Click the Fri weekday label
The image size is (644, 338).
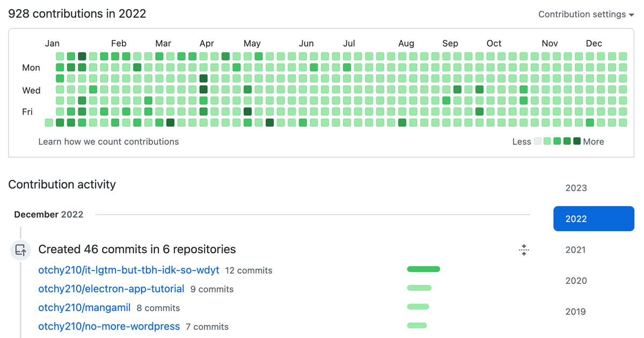[27, 112]
